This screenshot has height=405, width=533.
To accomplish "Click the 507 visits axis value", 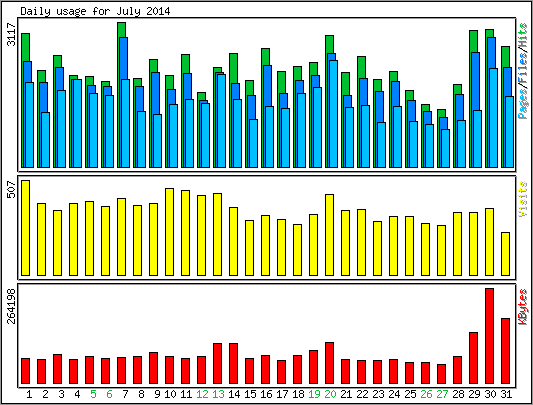I will tap(12, 189).
